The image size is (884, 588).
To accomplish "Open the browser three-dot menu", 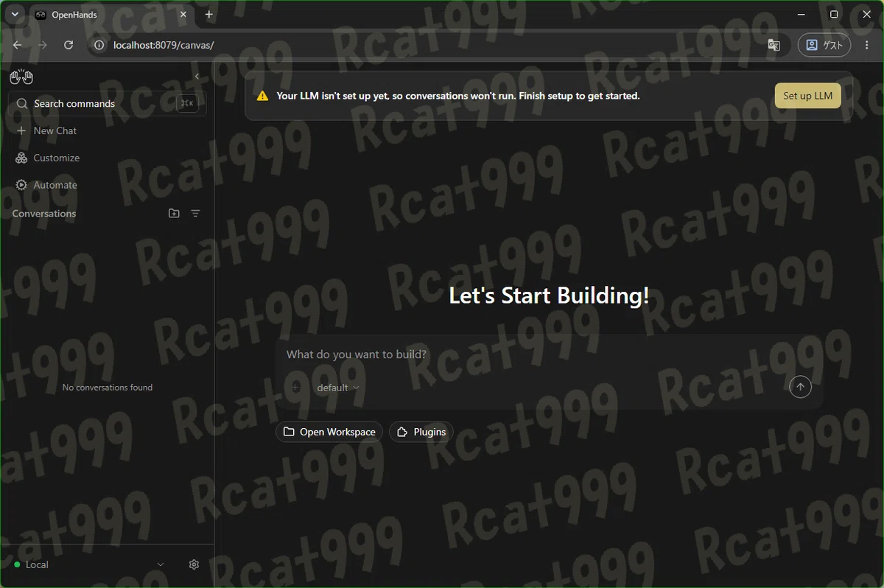I will (867, 45).
